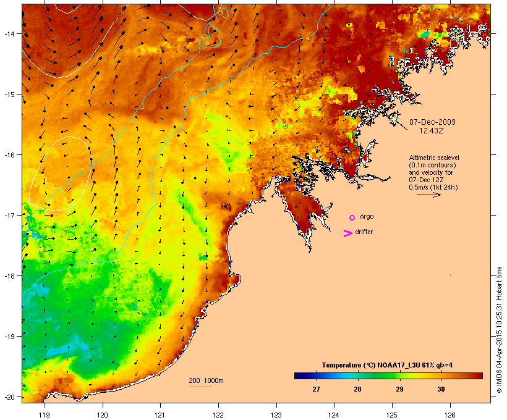This screenshot has height=420, width=507.
Task: Click the '124' longitude axis label
Action: click(334, 415)
